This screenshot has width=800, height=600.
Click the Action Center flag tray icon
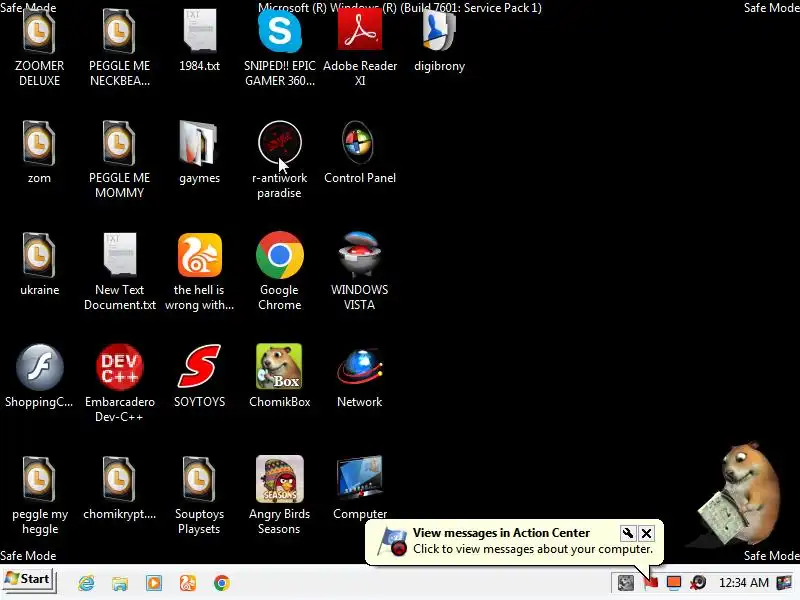pos(651,583)
